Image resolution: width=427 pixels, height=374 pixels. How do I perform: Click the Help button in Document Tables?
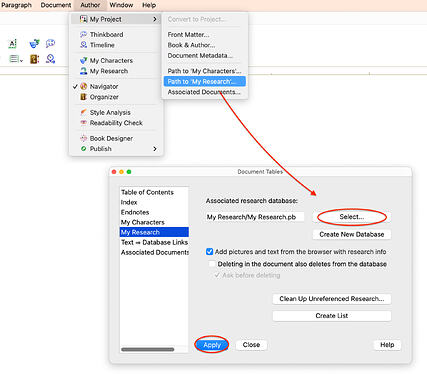click(387, 345)
